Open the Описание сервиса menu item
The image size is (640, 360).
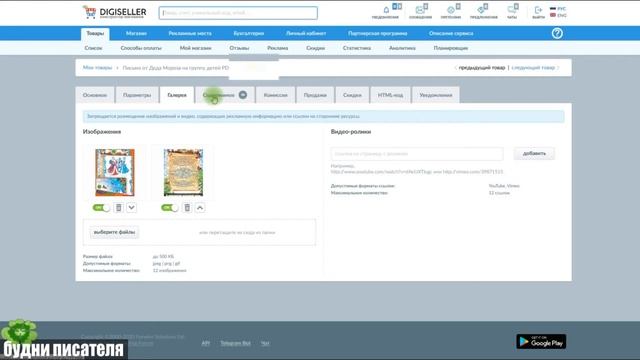tap(451, 33)
